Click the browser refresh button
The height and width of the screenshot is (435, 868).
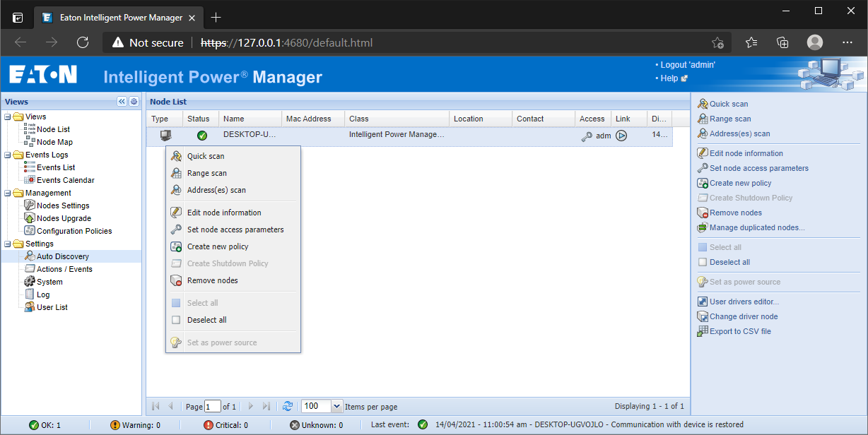(x=83, y=42)
